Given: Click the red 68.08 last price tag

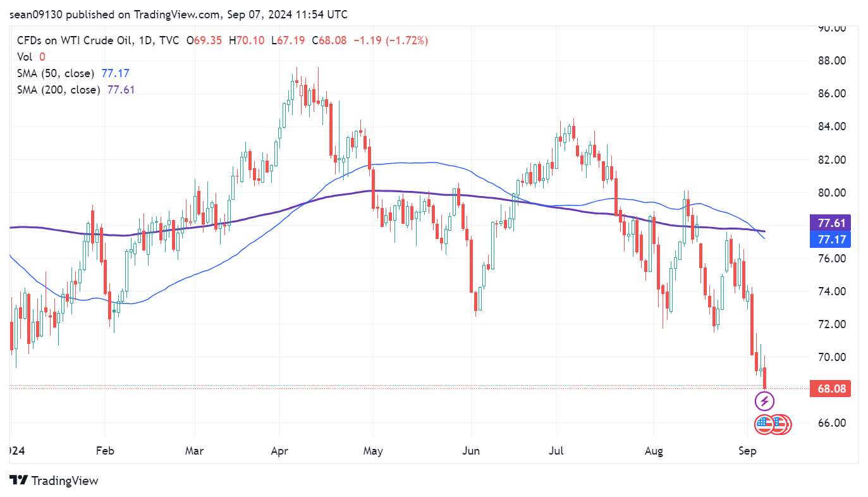Looking at the screenshot, I should click(x=830, y=388).
